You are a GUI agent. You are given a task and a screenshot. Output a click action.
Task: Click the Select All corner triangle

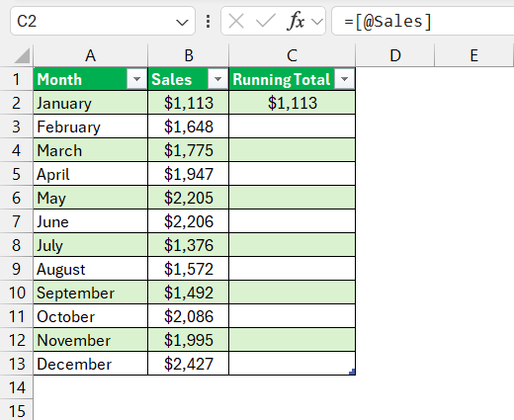click(x=22, y=55)
